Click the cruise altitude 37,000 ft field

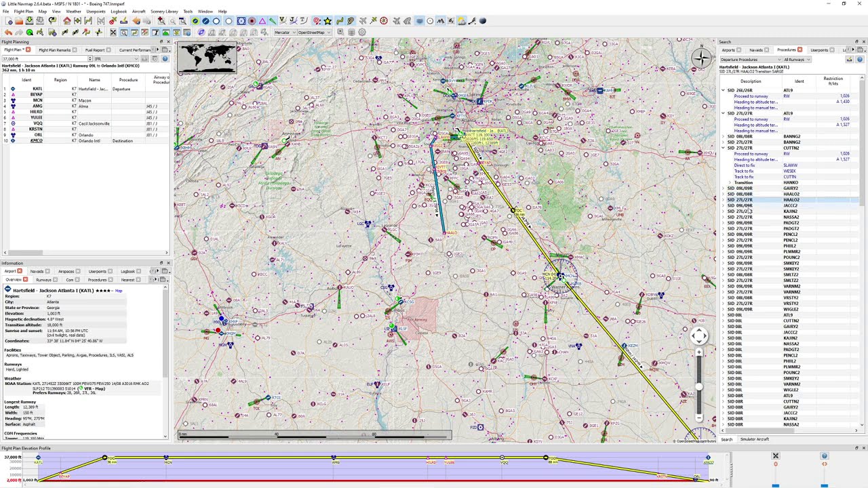pos(47,59)
